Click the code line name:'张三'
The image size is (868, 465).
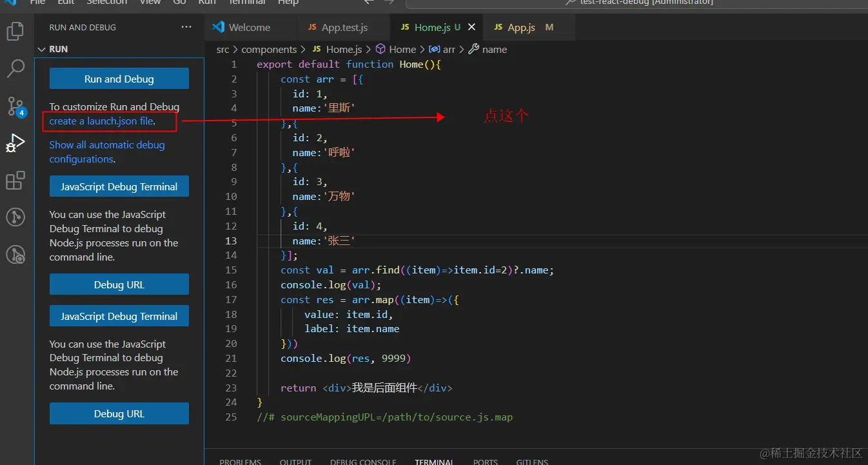(x=324, y=241)
